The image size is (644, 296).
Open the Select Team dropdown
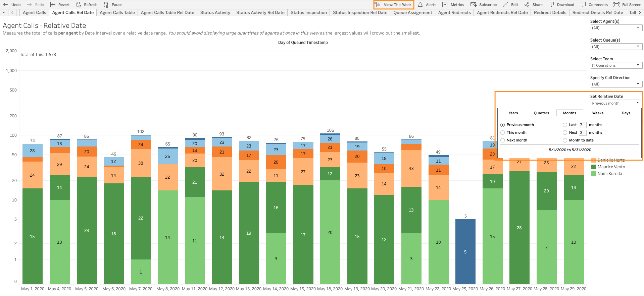click(x=616, y=66)
